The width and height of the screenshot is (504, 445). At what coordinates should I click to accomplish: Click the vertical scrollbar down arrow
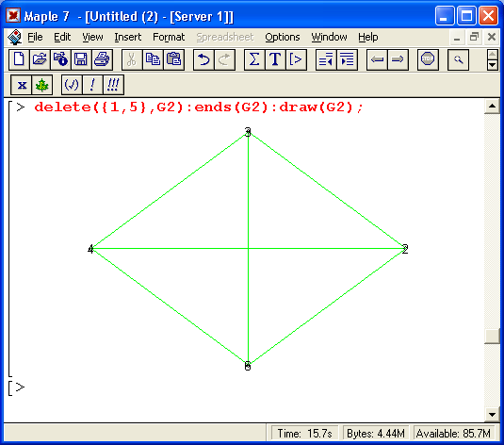[x=492, y=415]
